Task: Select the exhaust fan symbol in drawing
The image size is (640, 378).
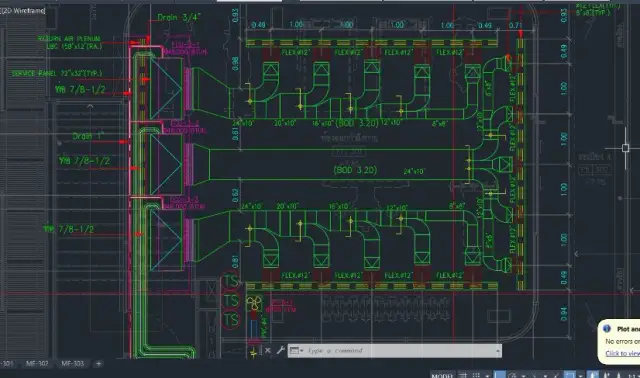Action: tap(254, 303)
